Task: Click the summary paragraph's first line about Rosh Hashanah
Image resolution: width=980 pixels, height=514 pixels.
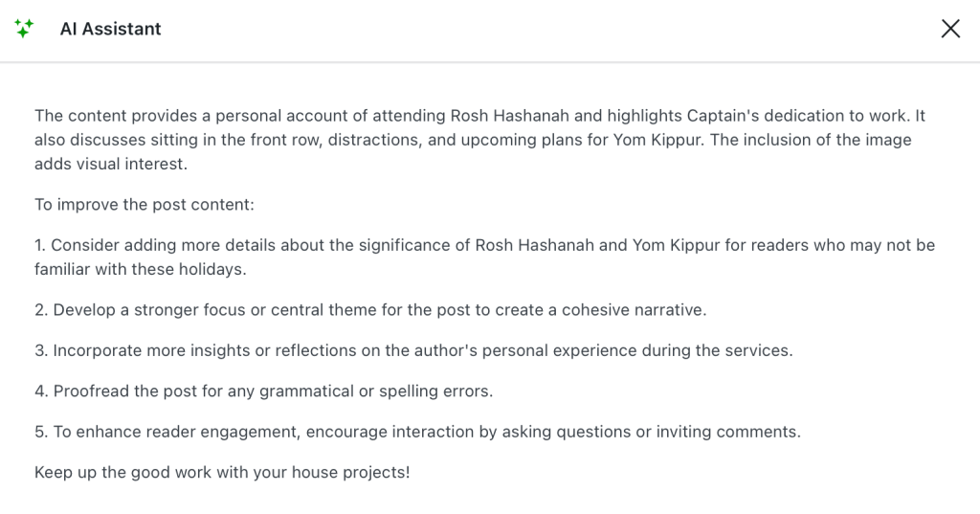Action: pyautogui.click(x=479, y=116)
